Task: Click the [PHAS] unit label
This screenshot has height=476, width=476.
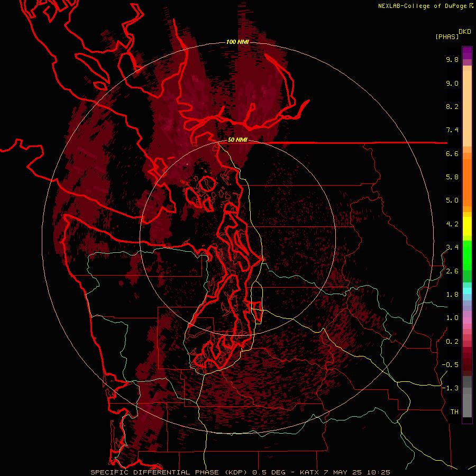Action: [447, 36]
